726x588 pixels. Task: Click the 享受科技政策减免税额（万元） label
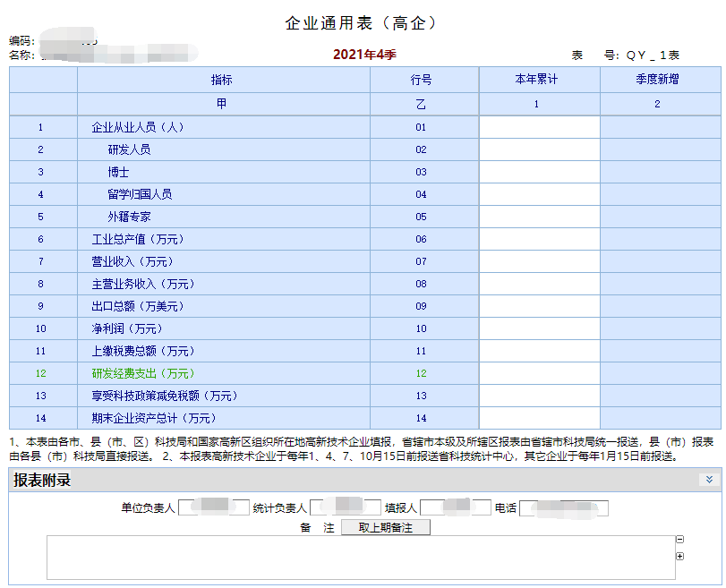165,396
